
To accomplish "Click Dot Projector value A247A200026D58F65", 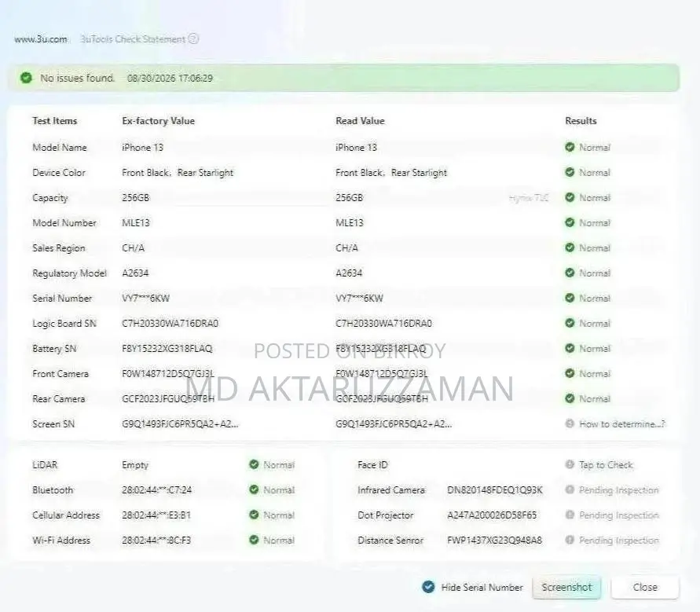I will [x=492, y=515].
